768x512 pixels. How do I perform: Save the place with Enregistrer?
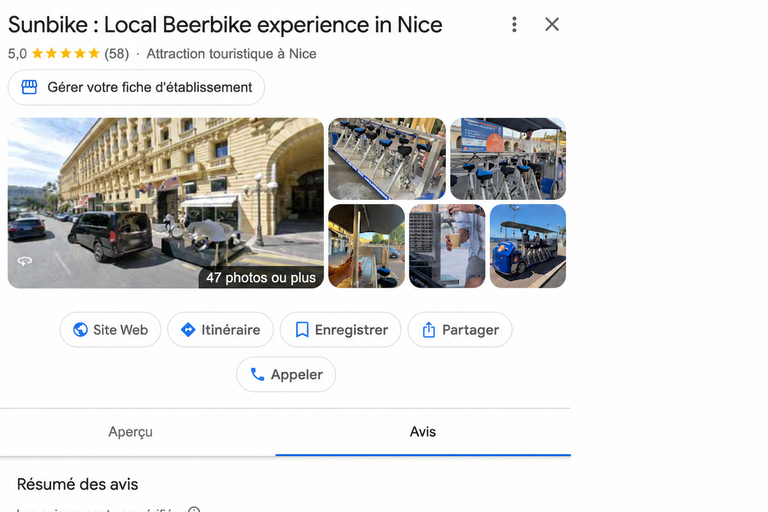pyautogui.click(x=340, y=330)
